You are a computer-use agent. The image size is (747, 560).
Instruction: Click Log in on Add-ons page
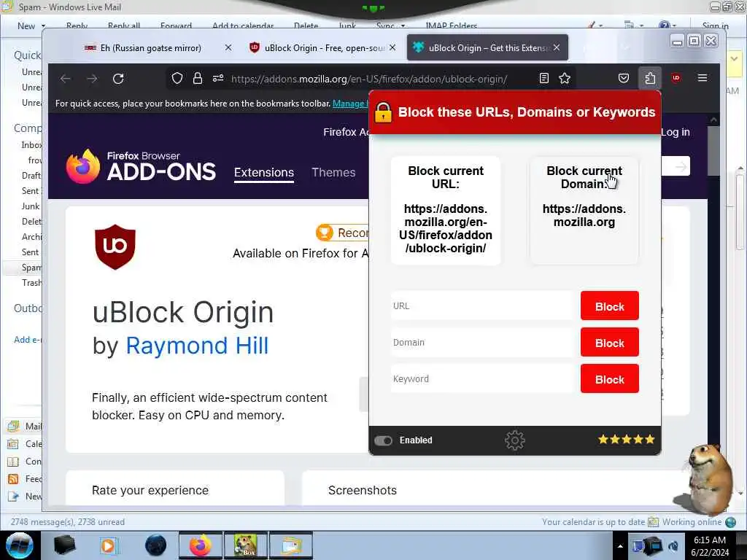coord(675,132)
